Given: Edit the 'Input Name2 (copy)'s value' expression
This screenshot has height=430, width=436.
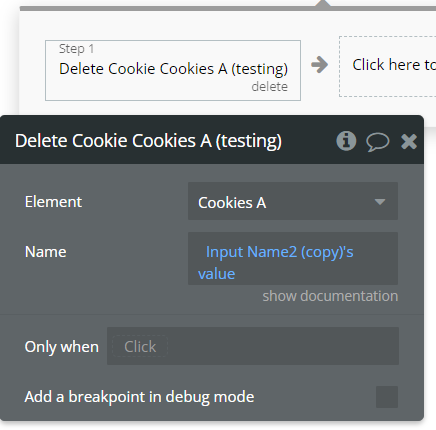Looking at the screenshot, I should pyautogui.click(x=293, y=259).
